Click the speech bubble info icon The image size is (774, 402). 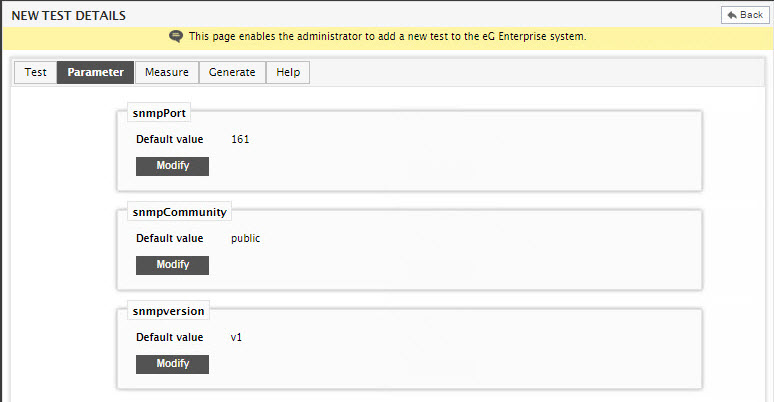pyautogui.click(x=176, y=37)
